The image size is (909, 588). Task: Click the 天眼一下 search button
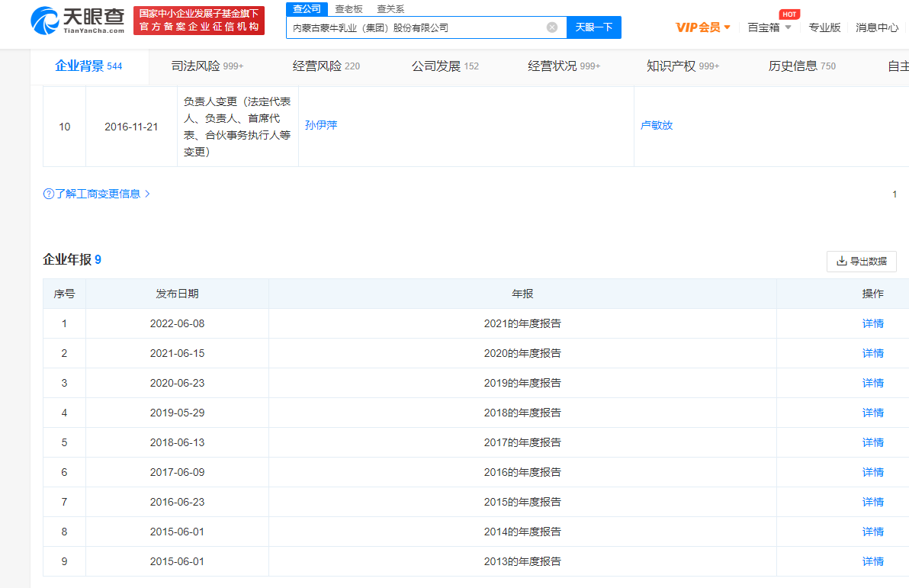tap(593, 27)
